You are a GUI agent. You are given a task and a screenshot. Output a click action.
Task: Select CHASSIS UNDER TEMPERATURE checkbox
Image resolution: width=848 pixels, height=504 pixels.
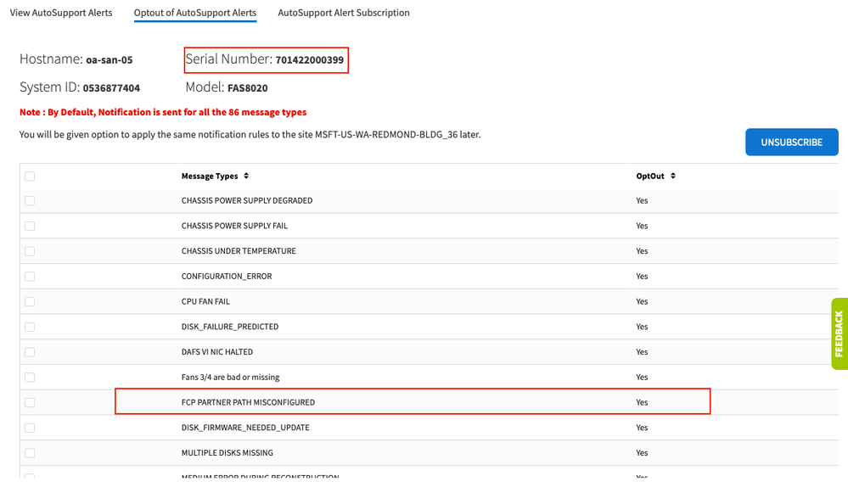pos(30,251)
